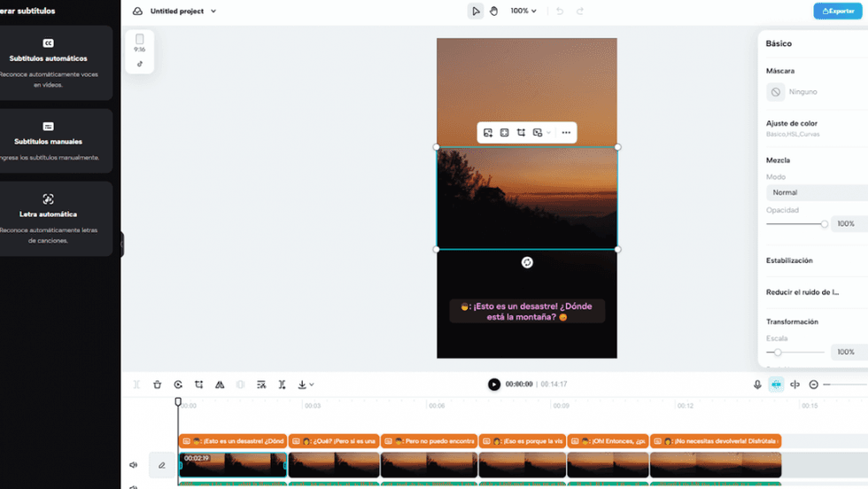
Task: Click Ninguno mask icon
Action: 776,92
